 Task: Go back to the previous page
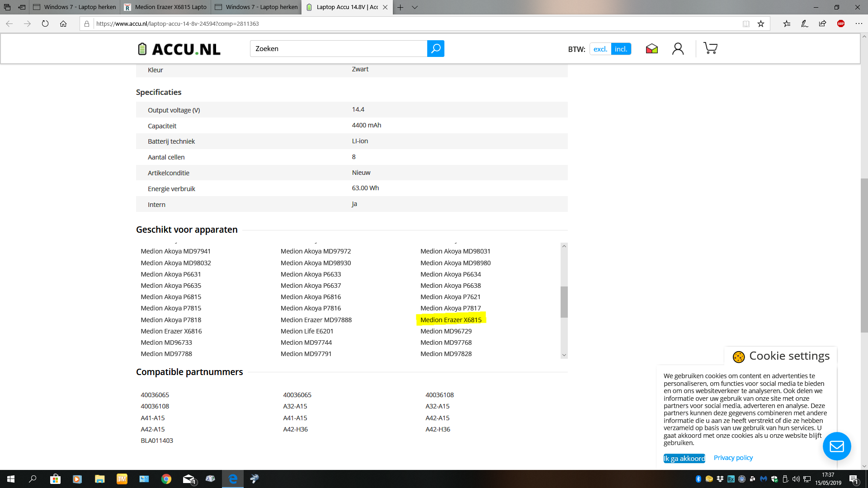click(x=9, y=23)
